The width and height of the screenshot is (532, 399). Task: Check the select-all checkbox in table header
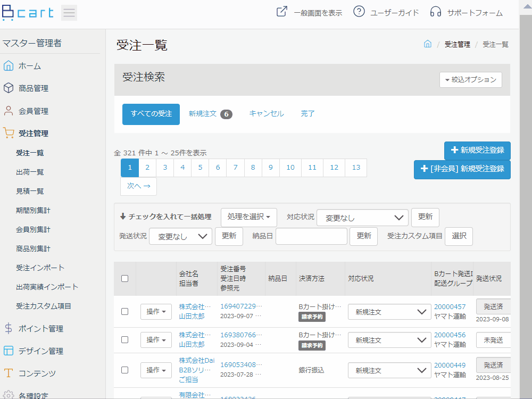coord(125,279)
